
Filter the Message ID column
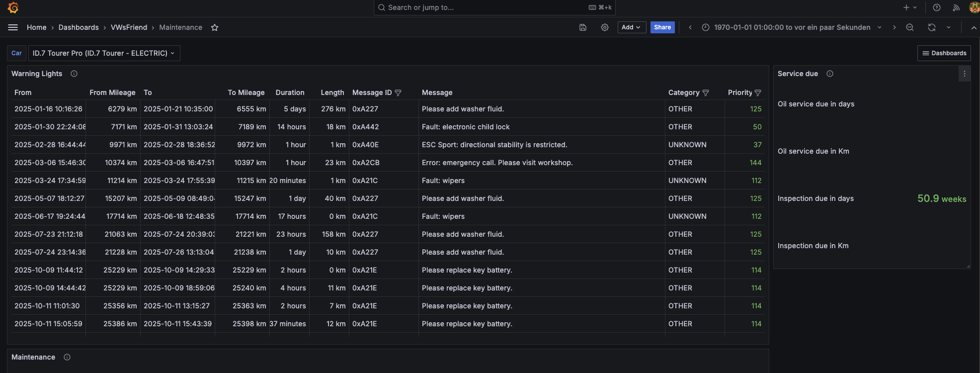pos(398,93)
